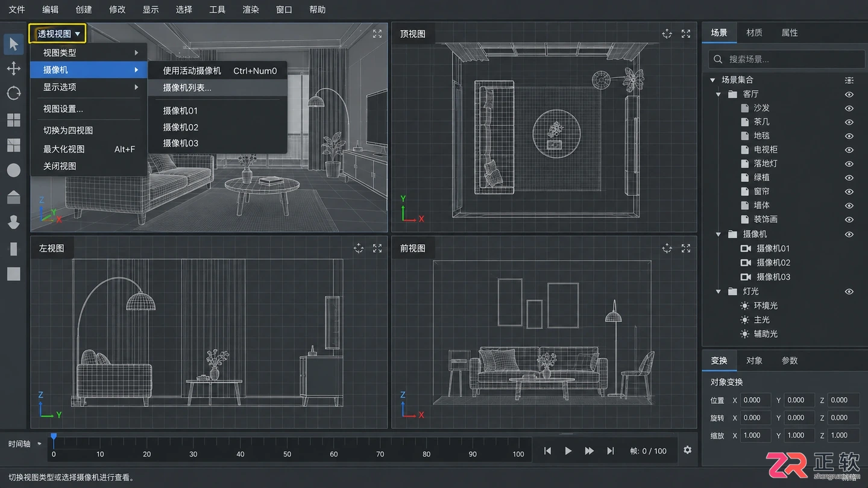Toggle visibility of 落地灯 item

(849, 164)
